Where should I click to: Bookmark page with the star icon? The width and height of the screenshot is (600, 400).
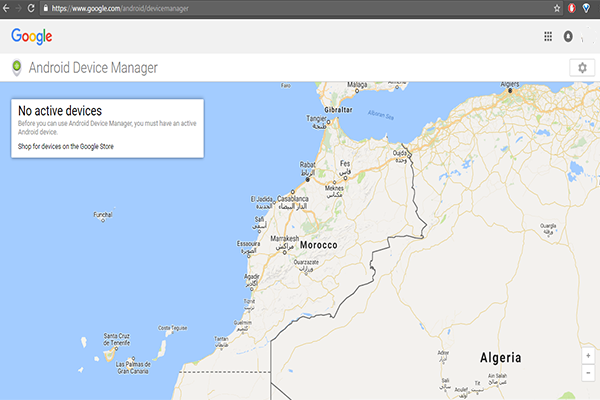tap(557, 8)
